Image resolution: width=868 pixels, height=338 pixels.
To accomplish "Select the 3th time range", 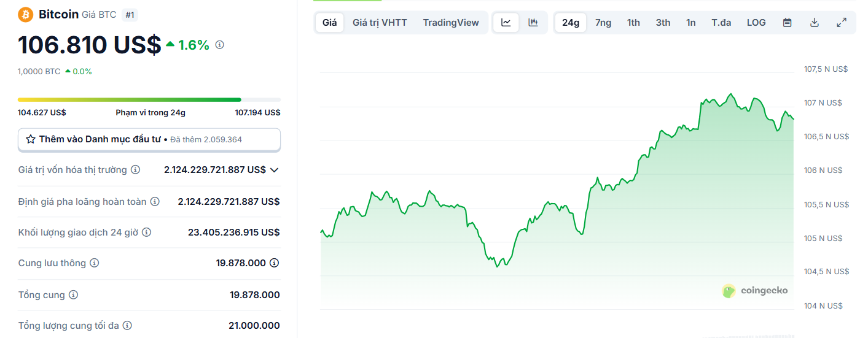I will click(663, 23).
